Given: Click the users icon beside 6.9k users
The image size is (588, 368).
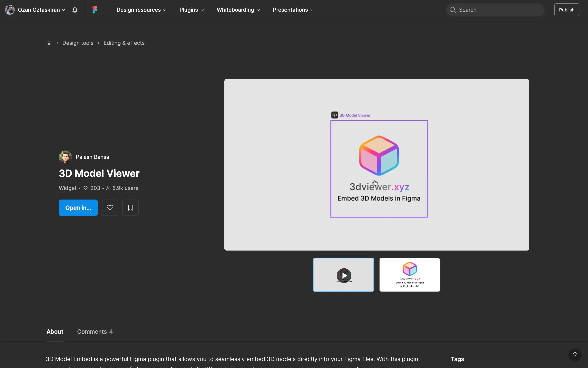Looking at the screenshot, I should 108,188.
